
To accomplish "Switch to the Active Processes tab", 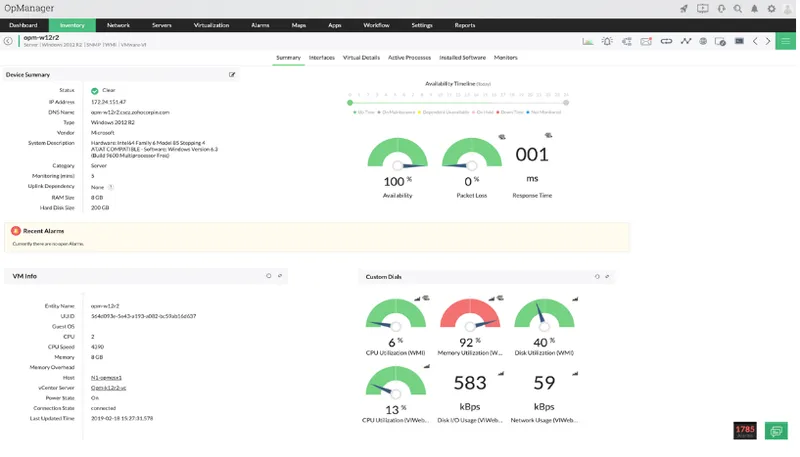I will [x=410, y=58].
